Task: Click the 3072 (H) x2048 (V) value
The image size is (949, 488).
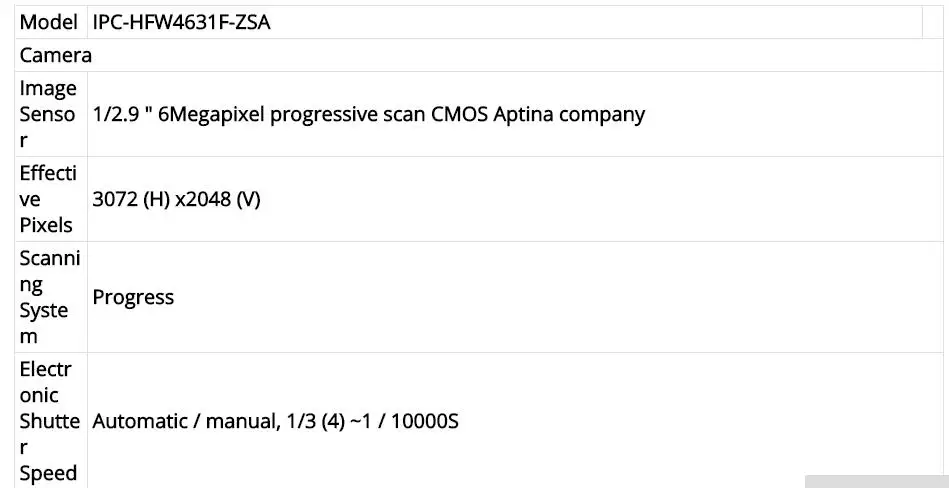Action: [x=177, y=199]
